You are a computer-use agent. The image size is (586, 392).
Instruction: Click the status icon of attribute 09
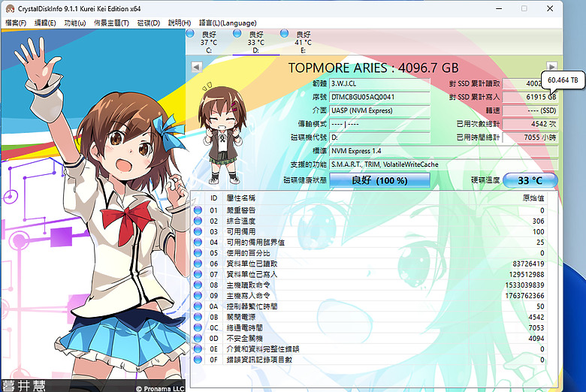198,296
